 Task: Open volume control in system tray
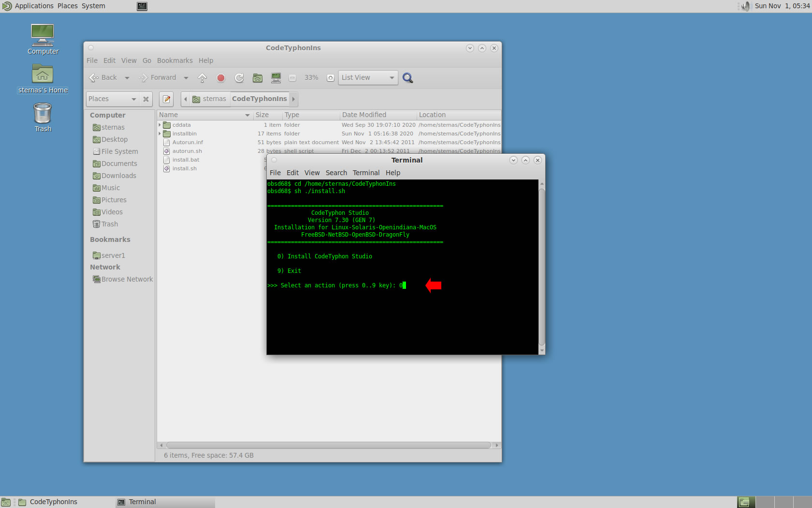pyautogui.click(x=746, y=6)
